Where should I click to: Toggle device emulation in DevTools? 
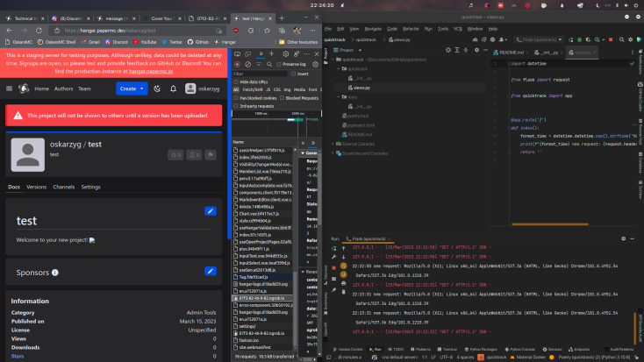tap(248, 54)
